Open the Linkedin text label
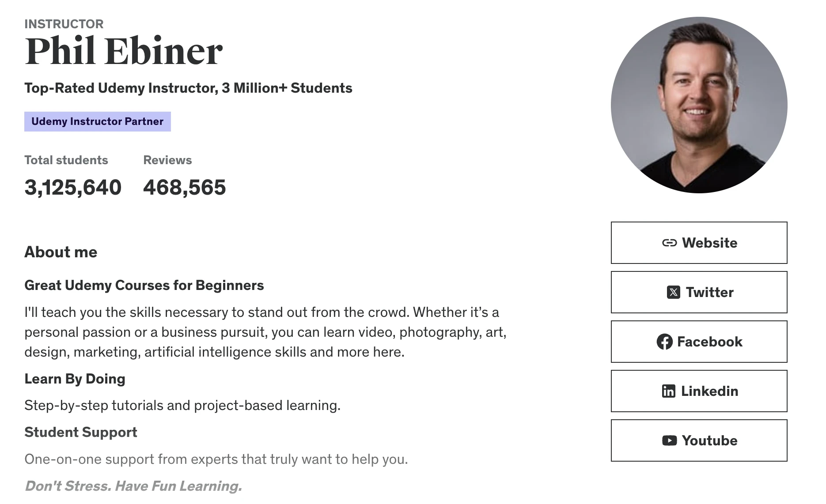This screenshot has height=504, width=826. point(709,391)
